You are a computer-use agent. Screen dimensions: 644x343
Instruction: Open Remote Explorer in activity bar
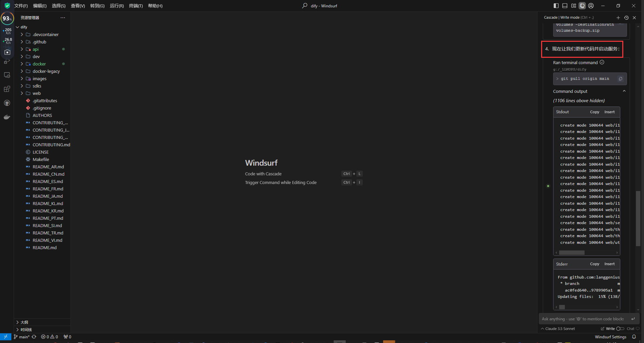click(7, 75)
